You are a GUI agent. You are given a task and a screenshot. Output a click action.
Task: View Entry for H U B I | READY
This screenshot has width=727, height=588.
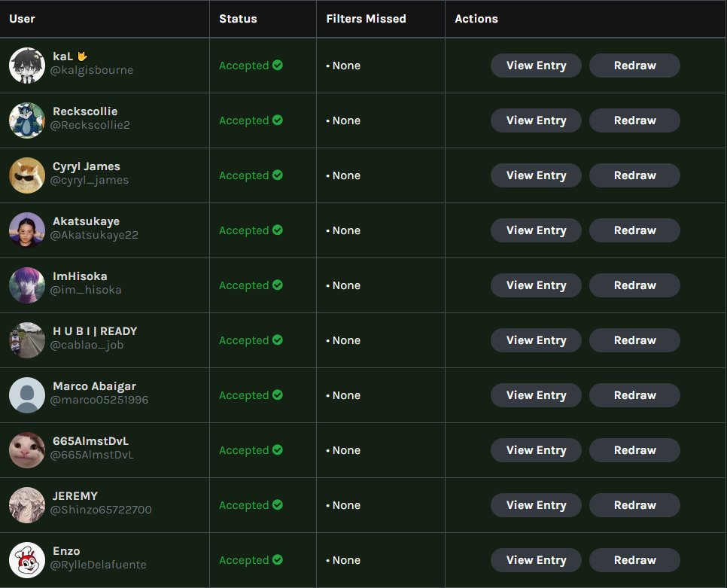click(x=536, y=340)
